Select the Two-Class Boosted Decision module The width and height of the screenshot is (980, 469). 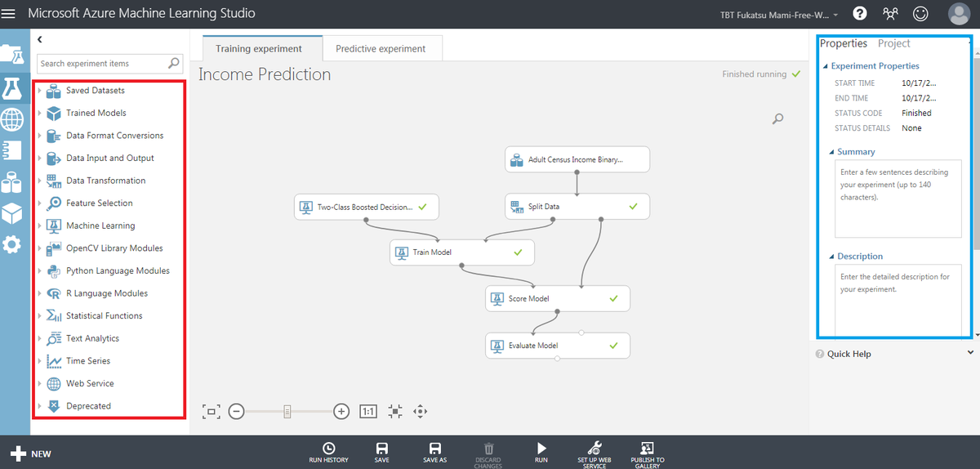(x=367, y=207)
